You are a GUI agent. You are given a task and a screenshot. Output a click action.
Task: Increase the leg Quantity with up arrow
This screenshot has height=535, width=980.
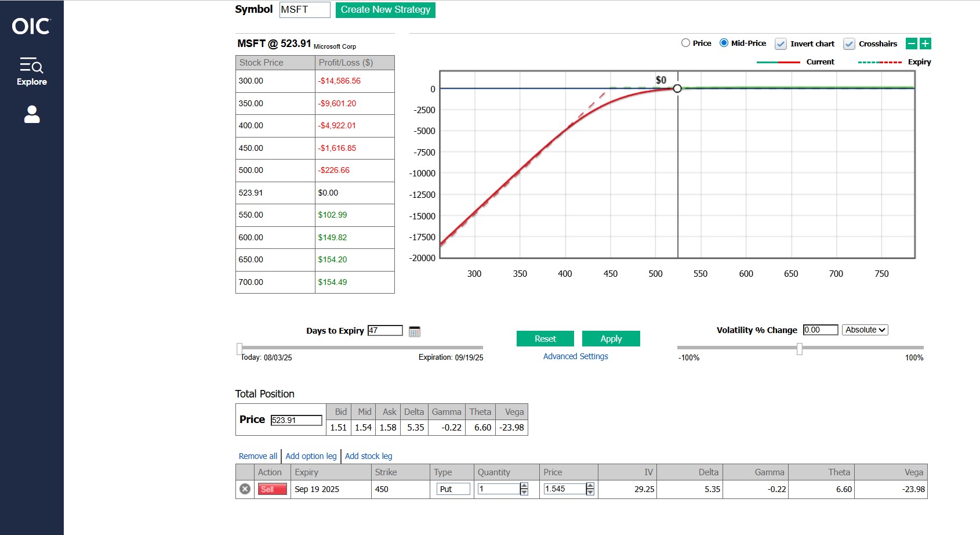click(524, 486)
